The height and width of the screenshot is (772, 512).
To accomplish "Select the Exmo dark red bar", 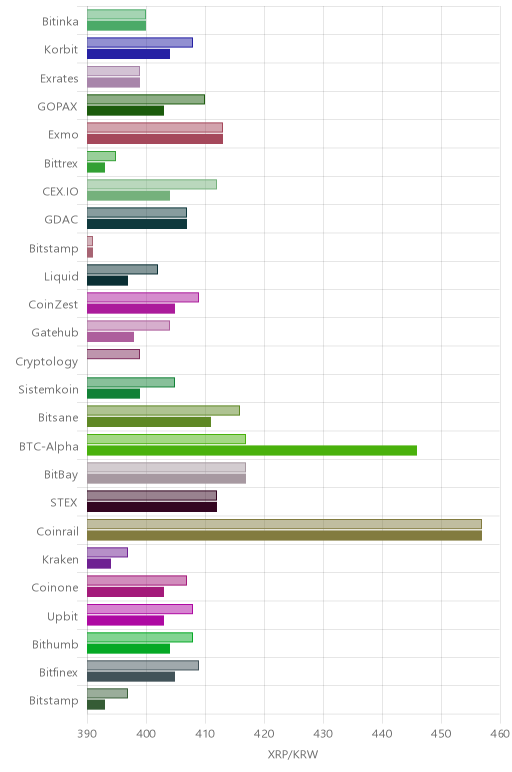I will point(155,139).
